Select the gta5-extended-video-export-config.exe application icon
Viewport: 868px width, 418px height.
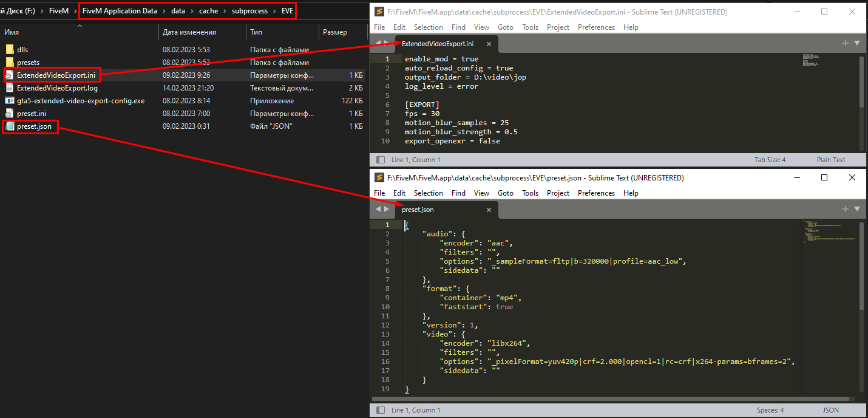(10, 101)
